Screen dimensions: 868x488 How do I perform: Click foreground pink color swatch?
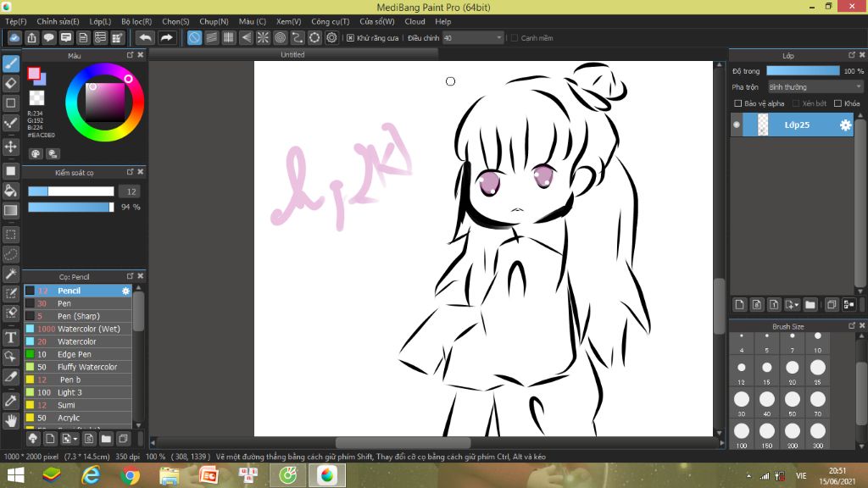click(x=34, y=73)
